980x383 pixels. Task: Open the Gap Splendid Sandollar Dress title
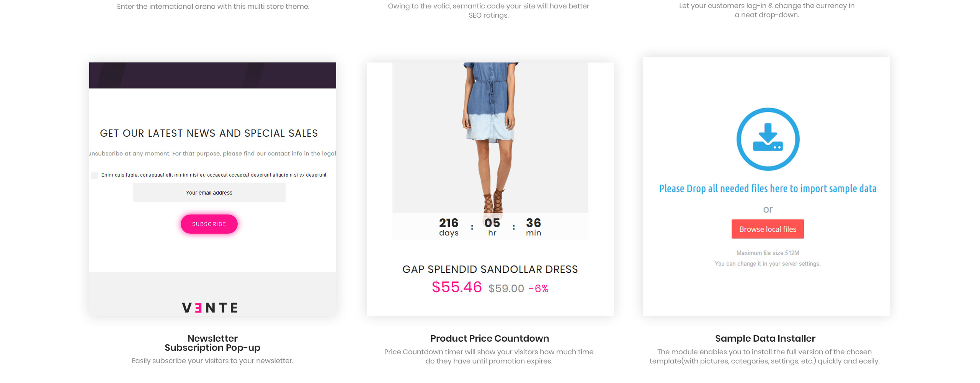[490, 269]
